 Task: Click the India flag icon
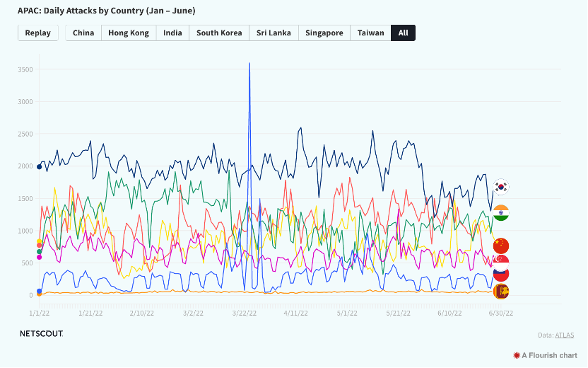click(x=501, y=213)
